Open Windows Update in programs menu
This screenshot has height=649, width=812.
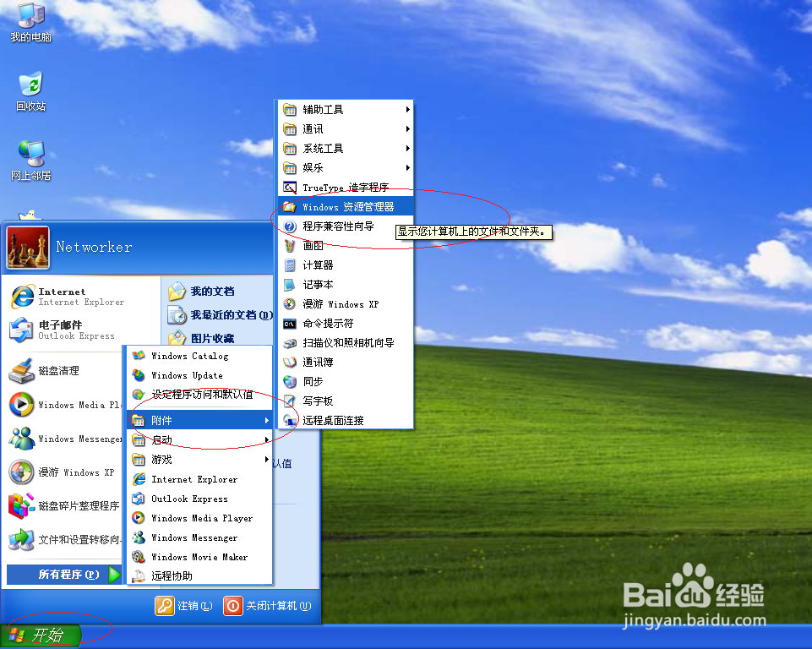coord(200,375)
